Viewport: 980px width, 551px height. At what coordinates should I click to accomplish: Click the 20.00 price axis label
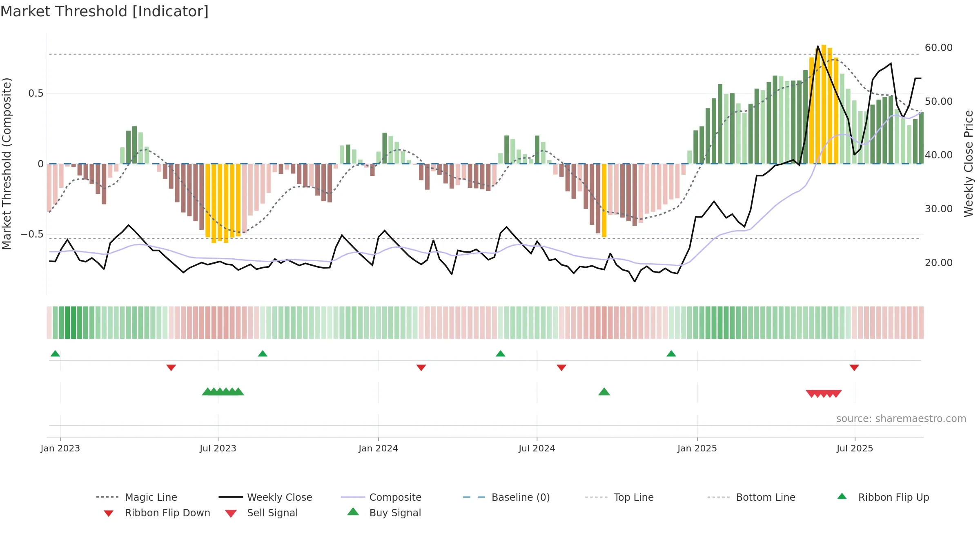coord(939,262)
